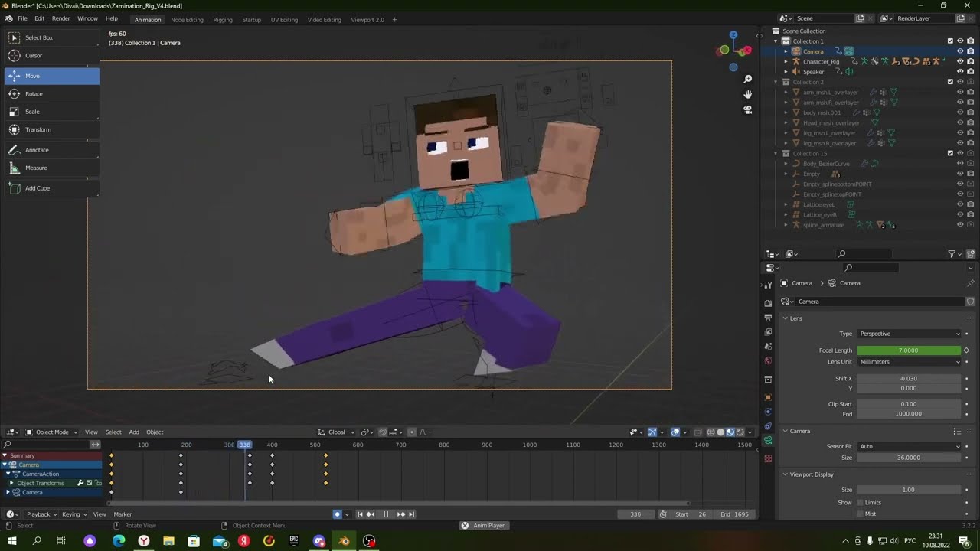Toggle auto keying record button

(x=337, y=514)
